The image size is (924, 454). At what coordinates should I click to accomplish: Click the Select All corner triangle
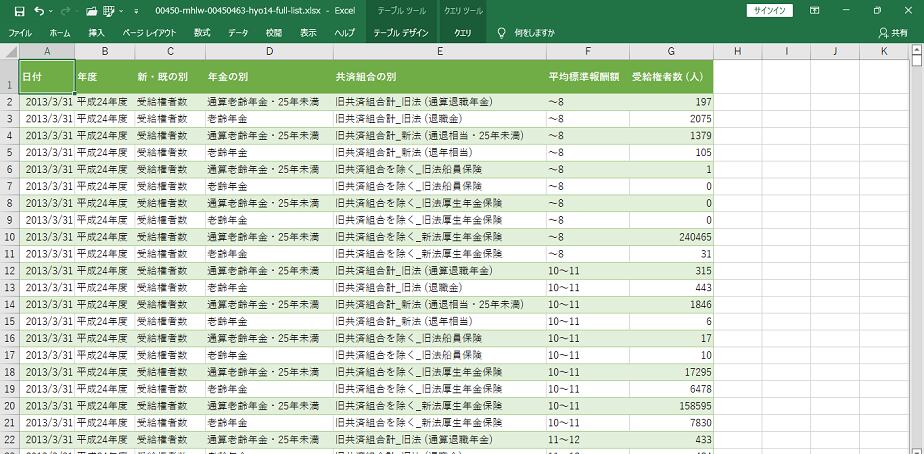pos(9,51)
